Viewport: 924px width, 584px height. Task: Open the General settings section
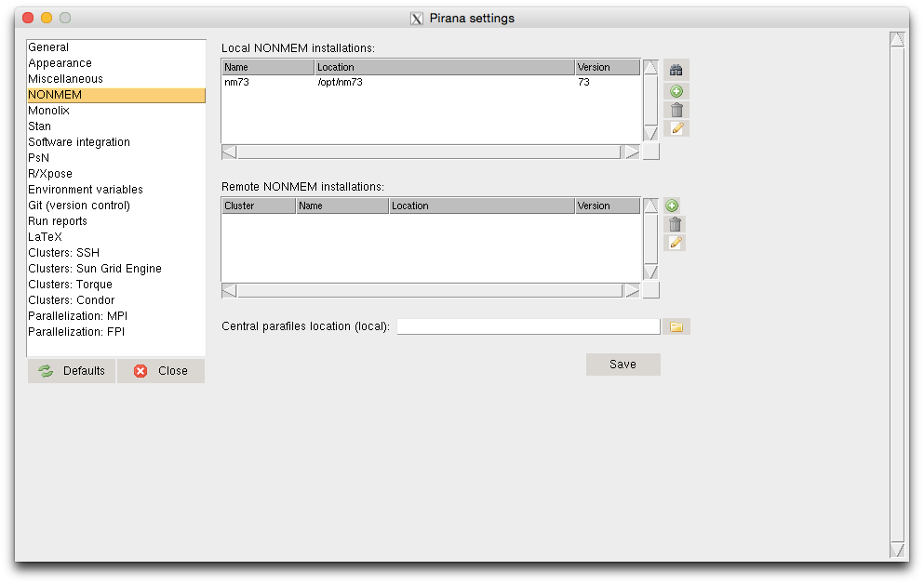48,47
